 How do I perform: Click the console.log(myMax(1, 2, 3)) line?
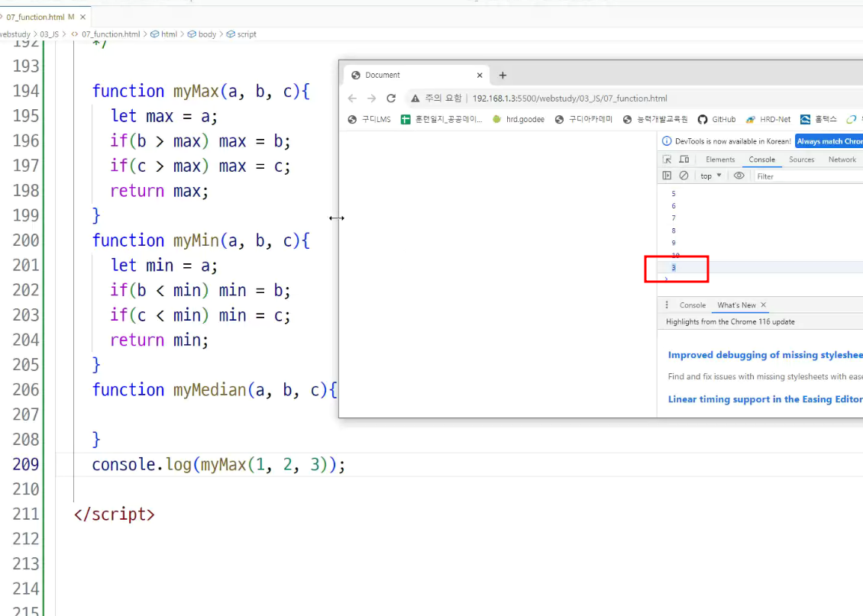click(218, 465)
